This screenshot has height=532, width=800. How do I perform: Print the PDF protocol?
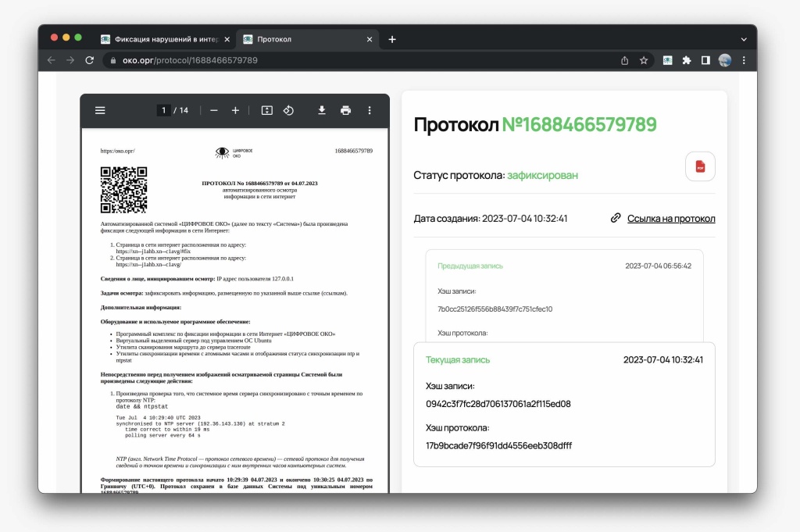pyautogui.click(x=345, y=110)
